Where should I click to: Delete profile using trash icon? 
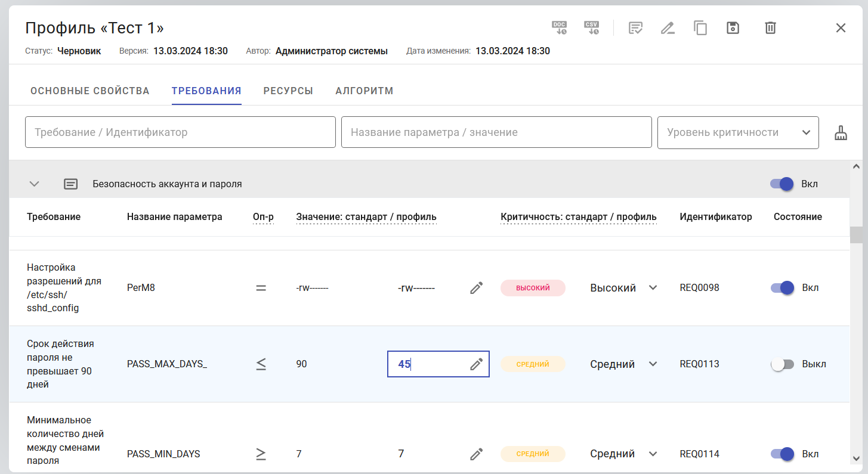click(x=771, y=28)
